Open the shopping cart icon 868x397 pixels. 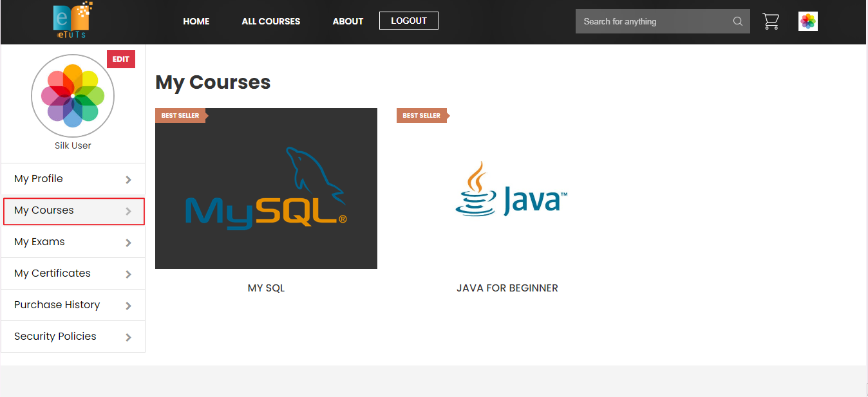[771, 21]
